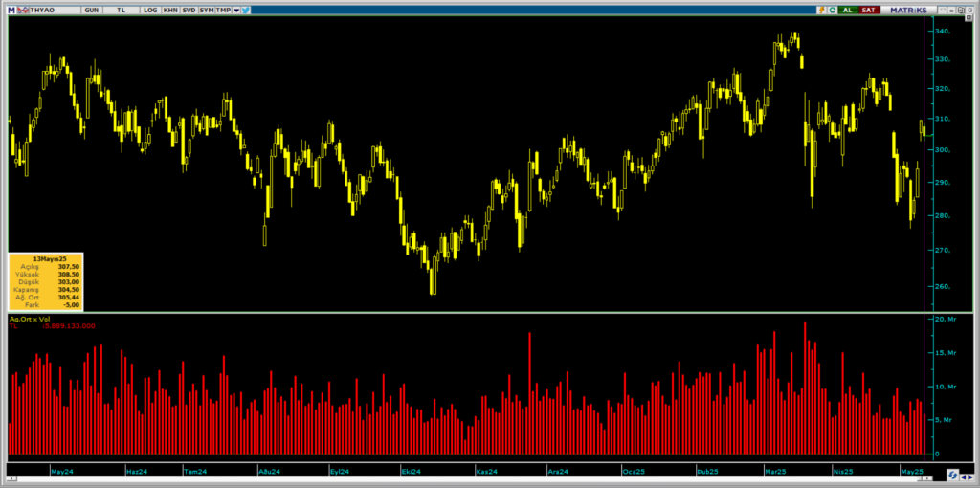Image resolution: width=980 pixels, height=488 pixels.
Task: Toggle the KHN chart option
Action: pyautogui.click(x=170, y=9)
